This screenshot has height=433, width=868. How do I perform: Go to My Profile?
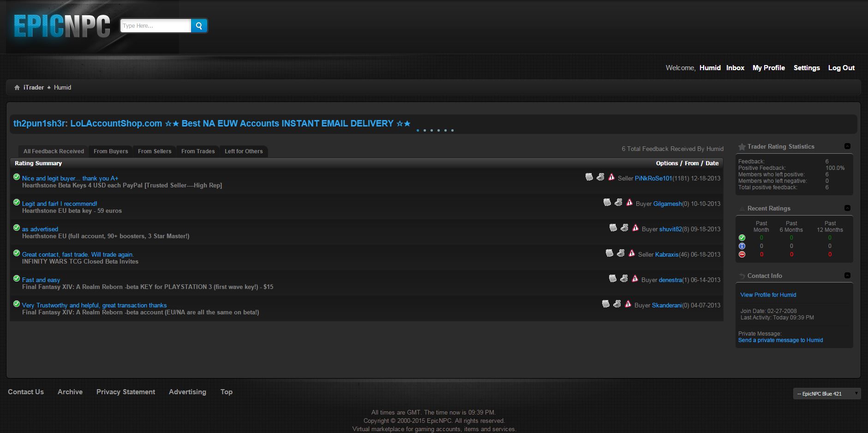[769, 68]
